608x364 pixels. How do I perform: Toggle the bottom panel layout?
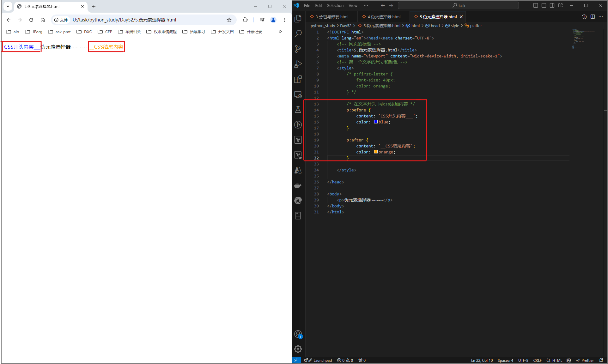[544, 5]
